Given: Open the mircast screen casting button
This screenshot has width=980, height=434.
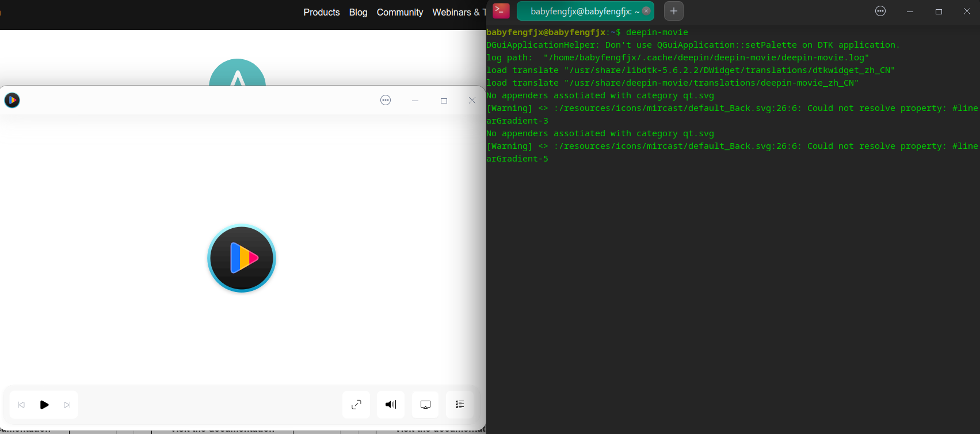Looking at the screenshot, I should tap(425, 405).
